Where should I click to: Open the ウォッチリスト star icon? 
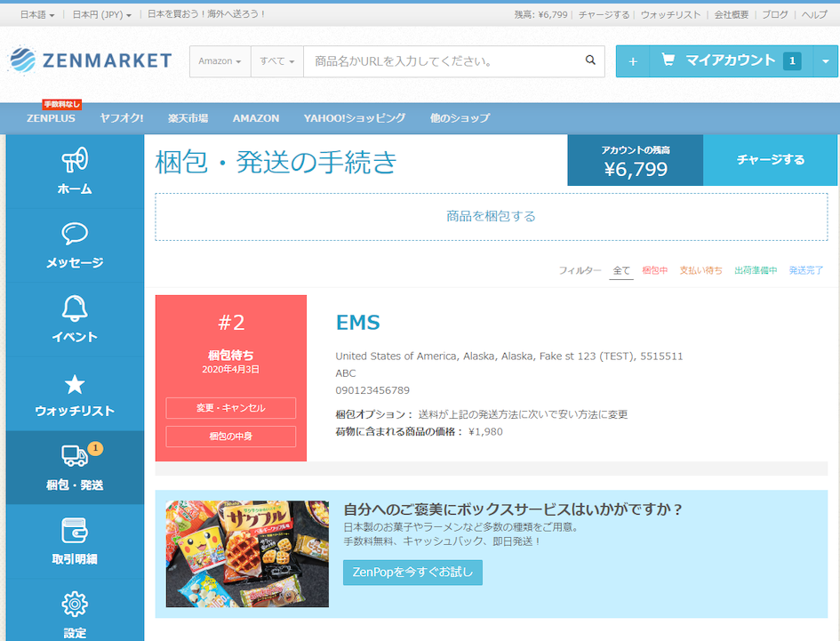(75, 384)
